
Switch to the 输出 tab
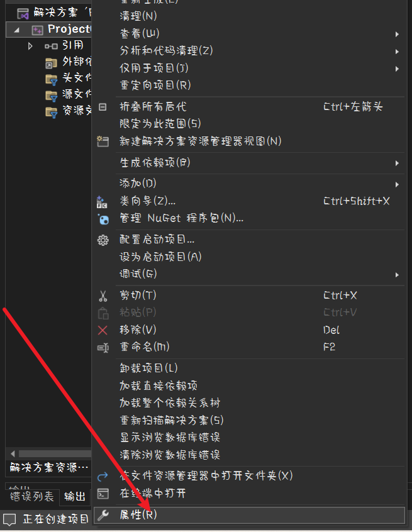coord(75,497)
